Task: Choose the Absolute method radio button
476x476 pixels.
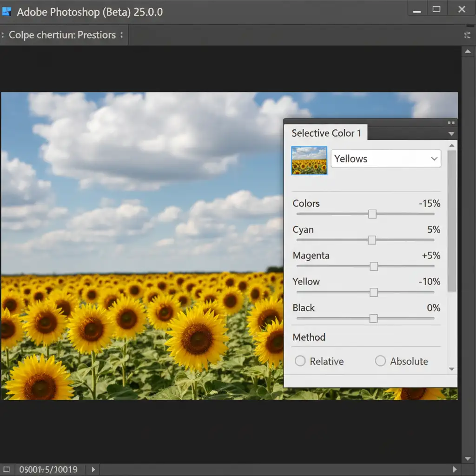Action: click(380, 361)
